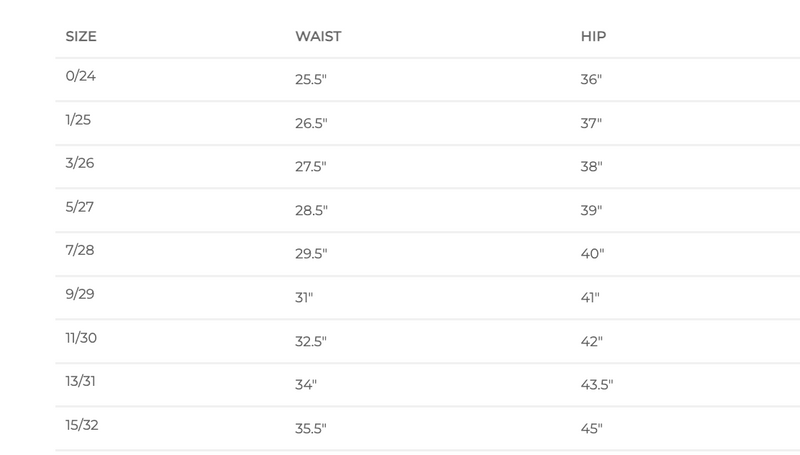Screen dimensions: 800x455
Task: Select size 5/27 in the table
Action: [x=80, y=208]
